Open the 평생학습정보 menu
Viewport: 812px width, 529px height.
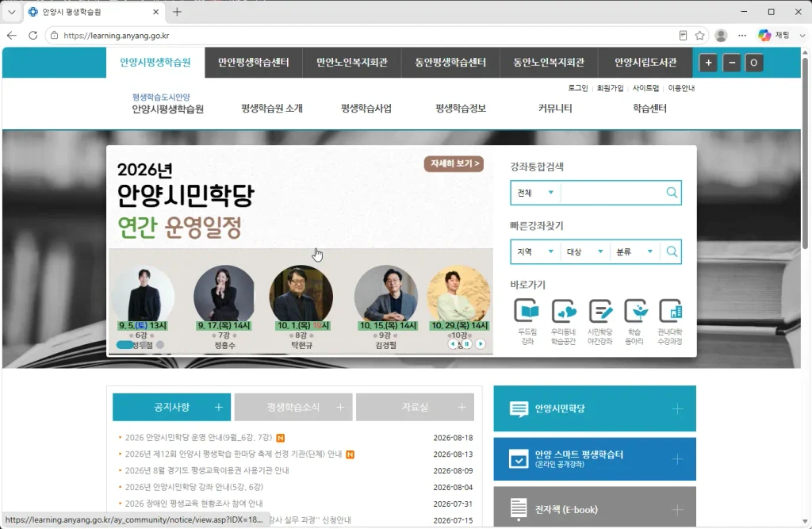461,109
